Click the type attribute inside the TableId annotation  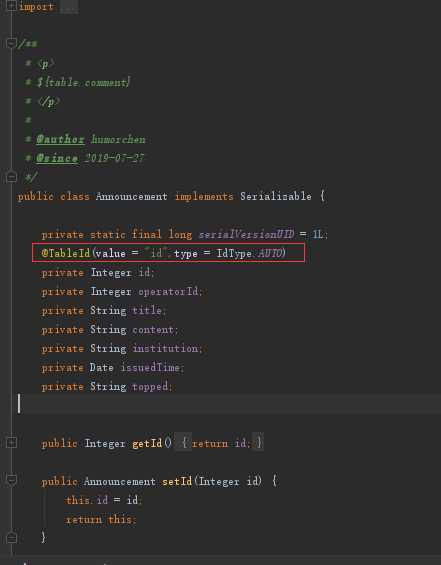[x=186, y=254]
